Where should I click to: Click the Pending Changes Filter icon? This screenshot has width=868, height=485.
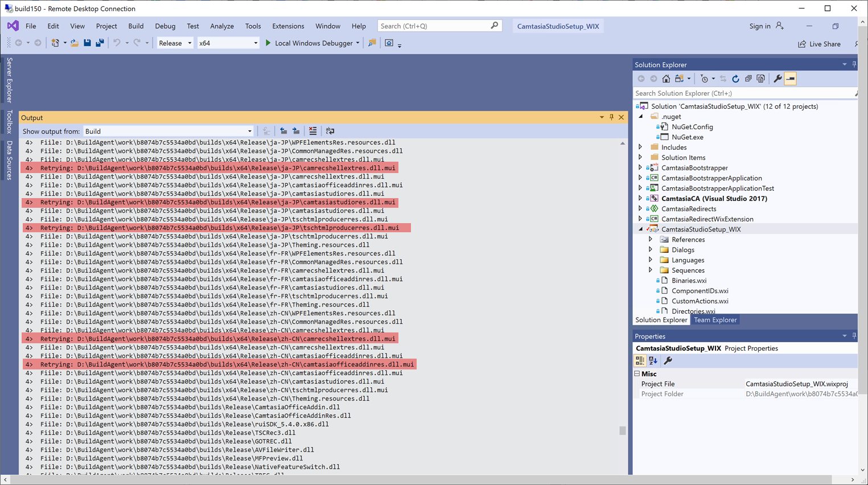(705, 79)
